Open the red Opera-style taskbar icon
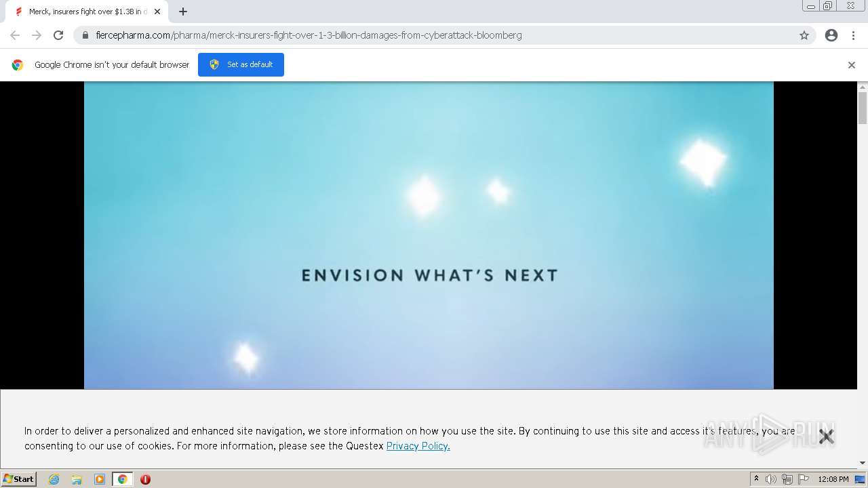The width and height of the screenshot is (868, 488). point(145,479)
